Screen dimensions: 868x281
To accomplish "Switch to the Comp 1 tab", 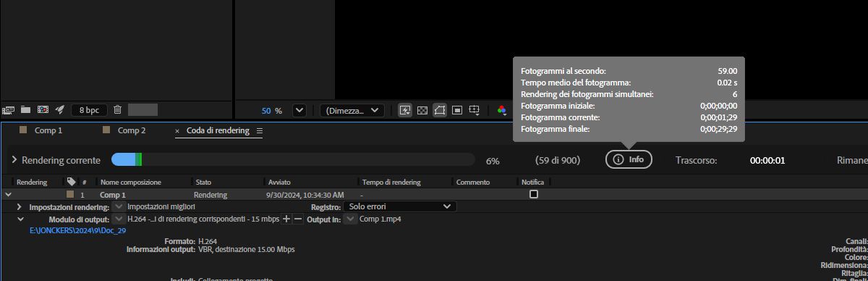I will click(48, 130).
